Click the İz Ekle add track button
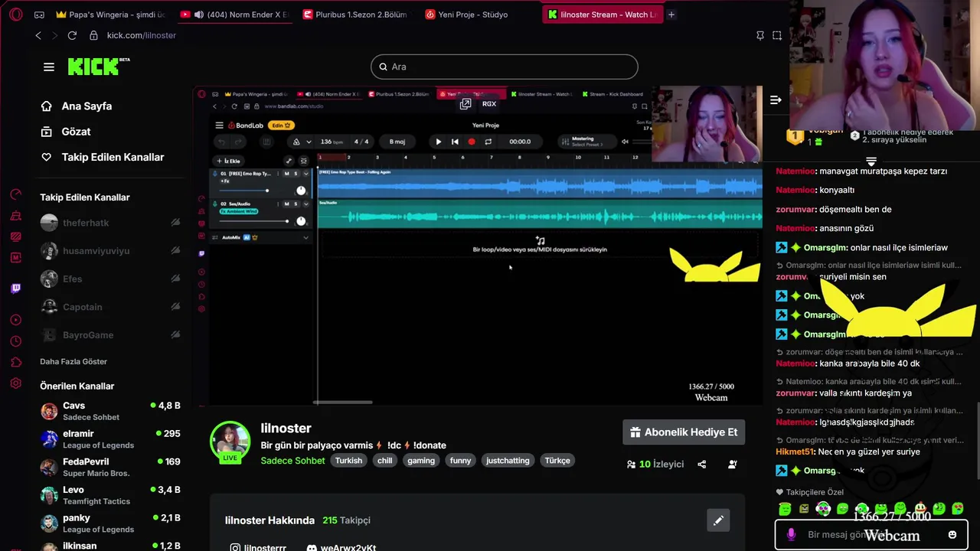This screenshot has height=551, width=980. point(228,161)
